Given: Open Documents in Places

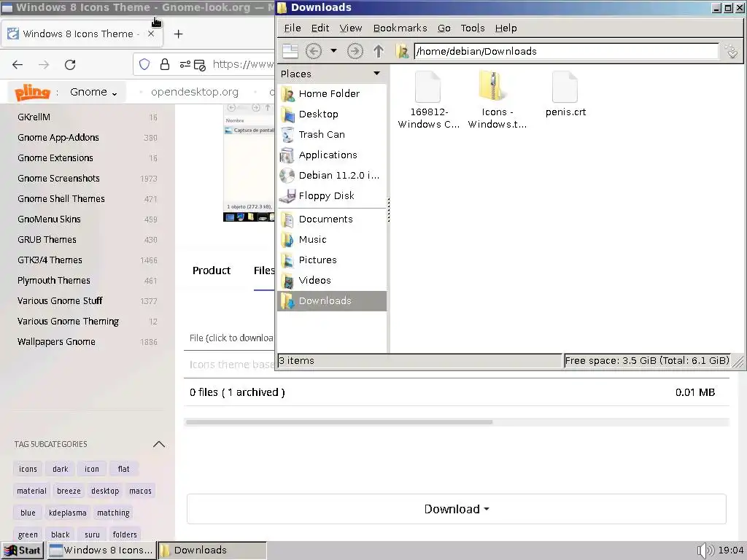Looking at the screenshot, I should 332,219.
